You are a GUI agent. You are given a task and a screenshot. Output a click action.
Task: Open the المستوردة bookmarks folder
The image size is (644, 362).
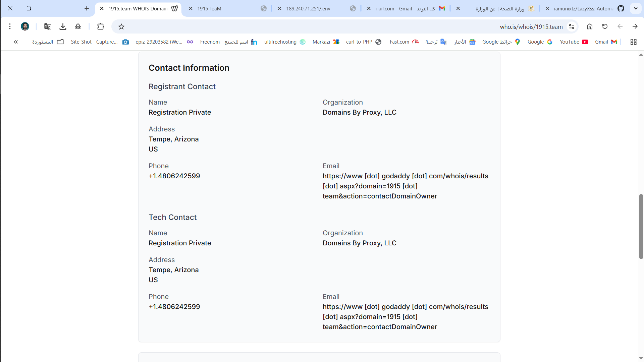pyautogui.click(x=48, y=42)
